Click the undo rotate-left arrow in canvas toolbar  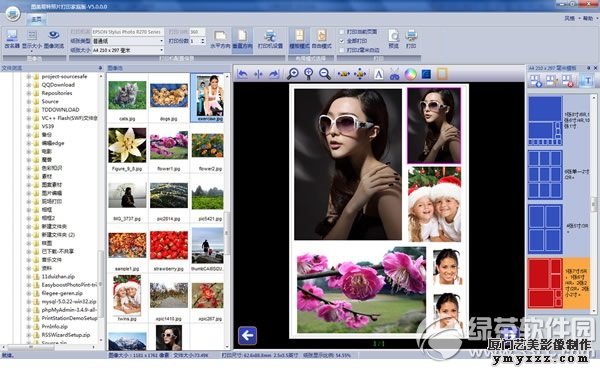tap(242, 74)
